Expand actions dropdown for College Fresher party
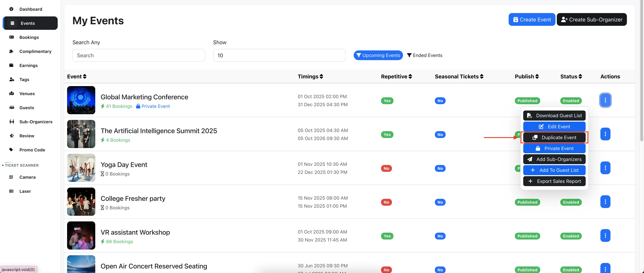Image resolution: width=644 pixels, height=273 pixels. (605, 202)
